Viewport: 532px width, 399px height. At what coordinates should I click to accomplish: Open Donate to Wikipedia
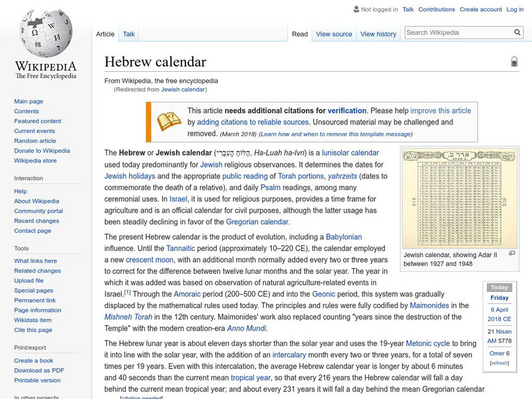pos(42,150)
